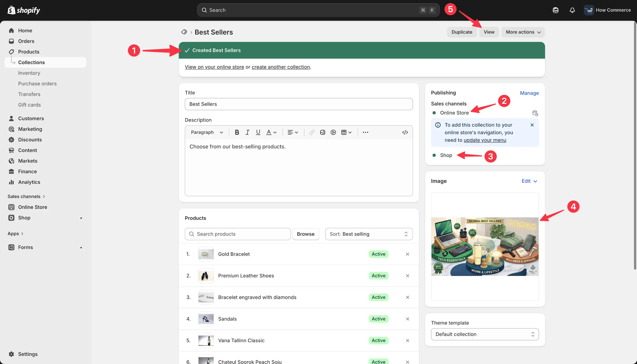Screen dimensions: 637x364
Task: Open Marketing section
Action: coord(45,129)
